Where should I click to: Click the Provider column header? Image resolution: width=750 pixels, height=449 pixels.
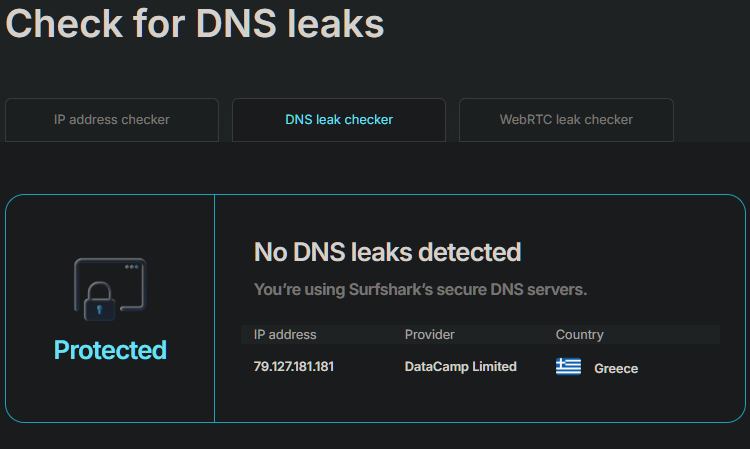click(x=428, y=335)
